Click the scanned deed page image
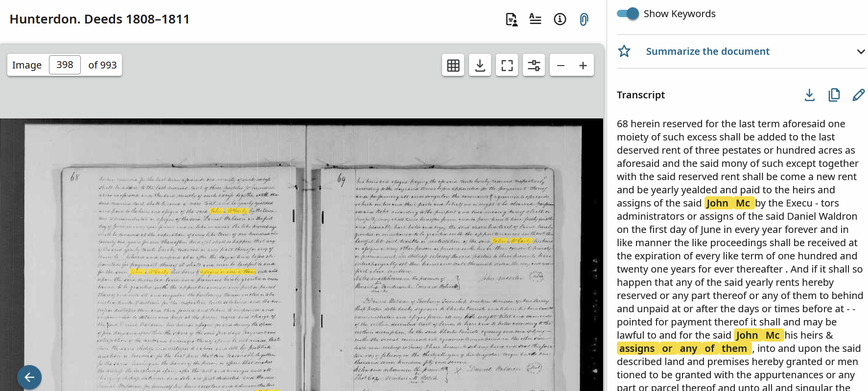 (x=302, y=254)
